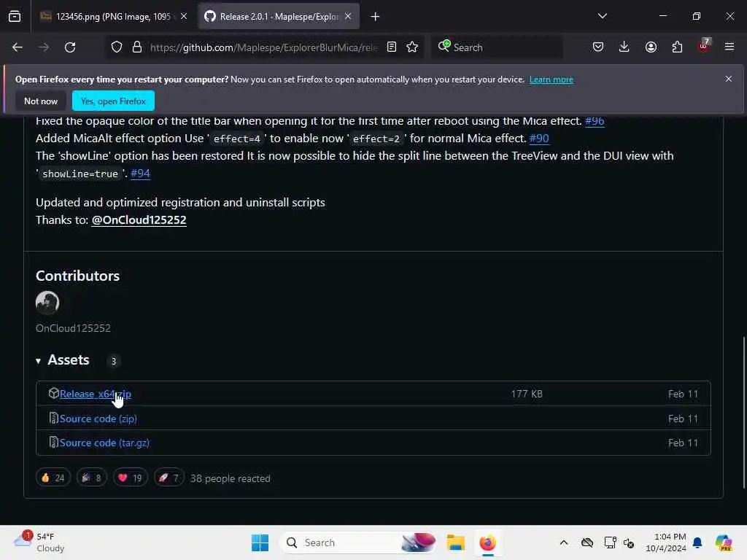747x560 pixels.
Task: Open weather widget showing 54°F Cloudy
Action: click(39, 542)
